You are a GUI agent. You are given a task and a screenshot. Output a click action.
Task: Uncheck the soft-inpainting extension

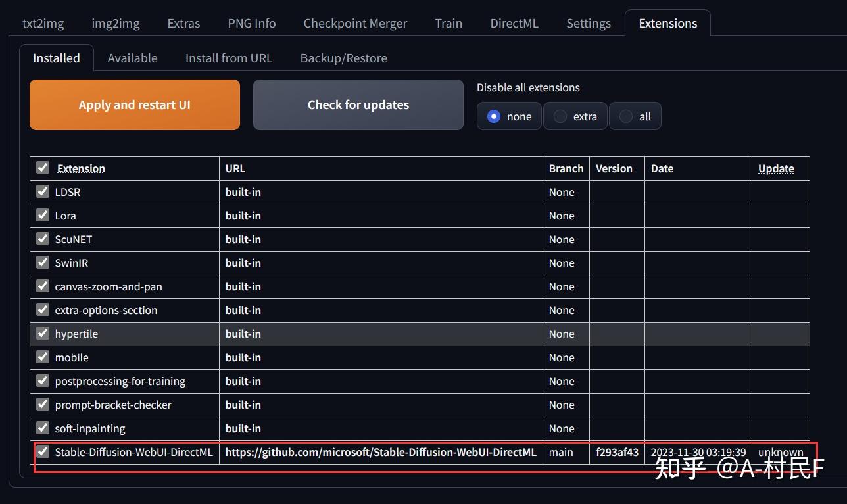coord(42,428)
